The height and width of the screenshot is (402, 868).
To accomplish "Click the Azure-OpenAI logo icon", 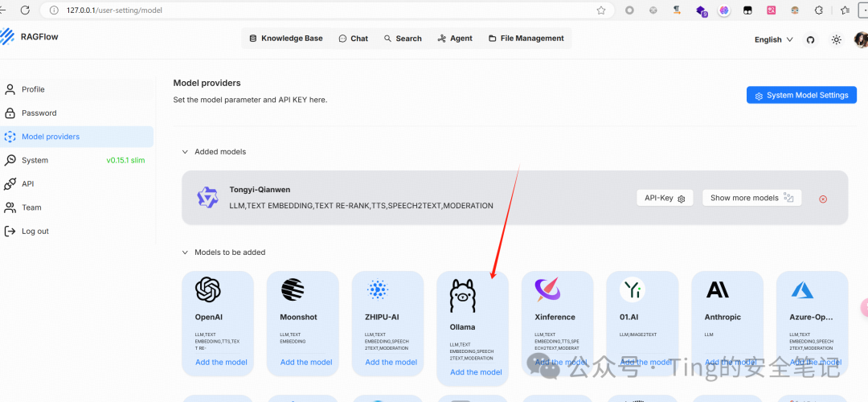I will click(x=802, y=289).
